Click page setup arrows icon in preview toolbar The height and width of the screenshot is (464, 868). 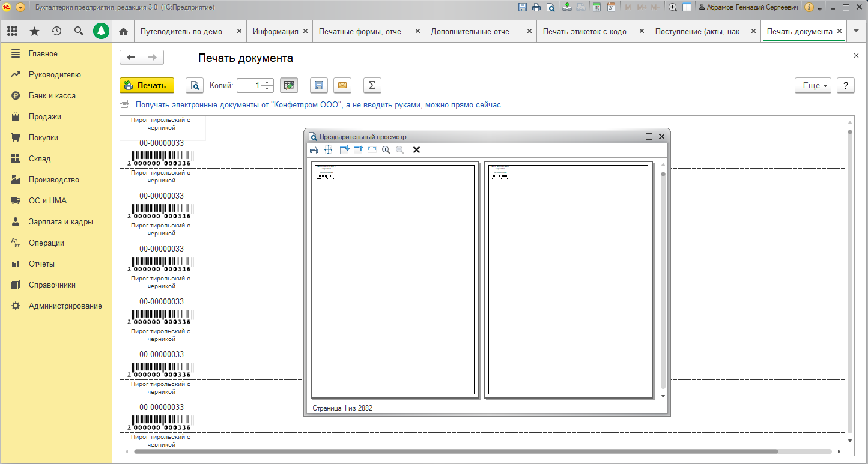329,150
